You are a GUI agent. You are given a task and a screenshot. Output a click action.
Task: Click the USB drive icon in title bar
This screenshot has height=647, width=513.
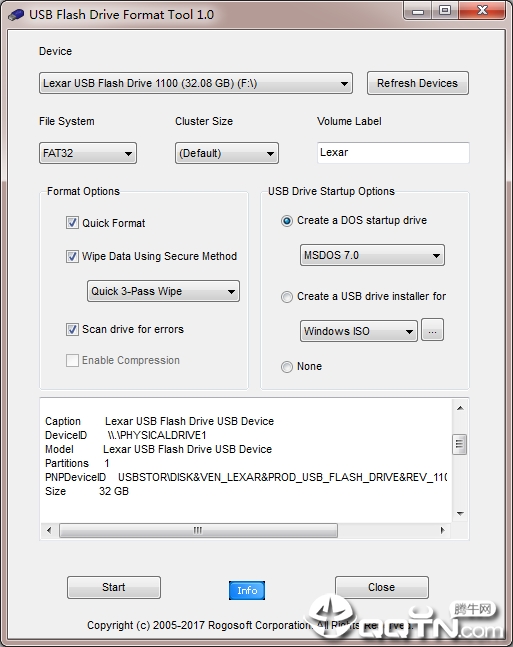tap(16, 15)
